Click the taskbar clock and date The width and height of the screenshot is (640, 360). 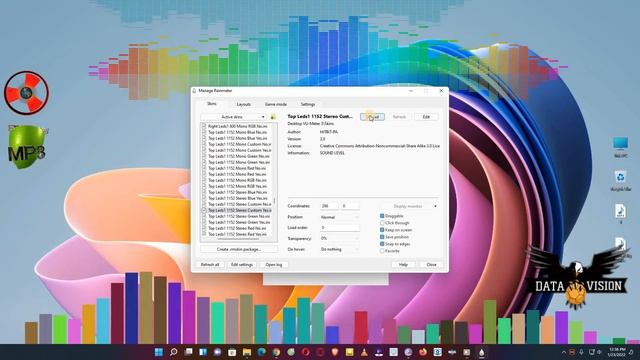(x=617, y=352)
